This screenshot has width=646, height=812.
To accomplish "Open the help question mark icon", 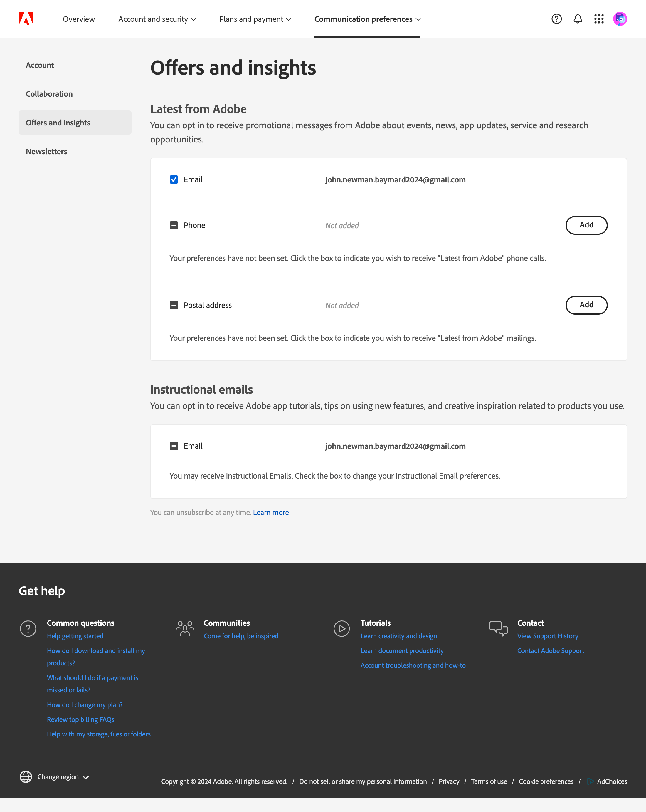I will coord(556,19).
